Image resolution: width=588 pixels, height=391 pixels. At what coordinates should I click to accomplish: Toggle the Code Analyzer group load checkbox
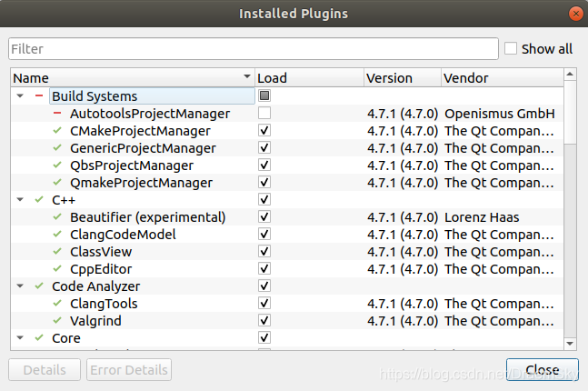264,286
